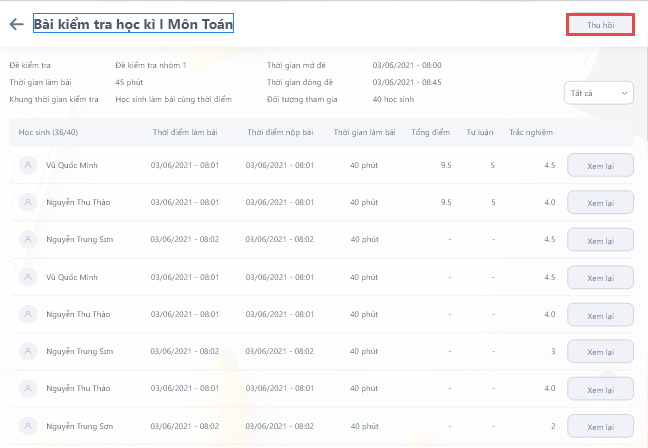Viewport: 648px width, 448px height.
Task: Click the avatar icon in the sixth row
Action: [x=29, y=352]
